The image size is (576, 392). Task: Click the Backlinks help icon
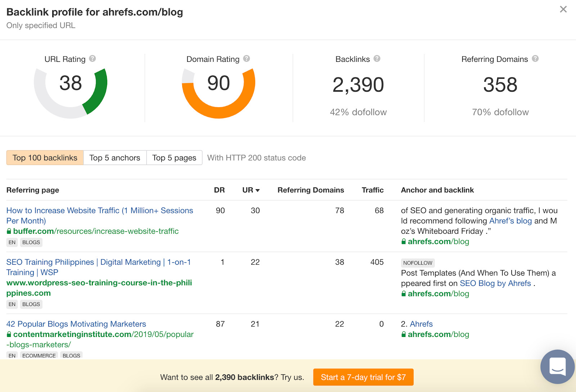(377, 59)
